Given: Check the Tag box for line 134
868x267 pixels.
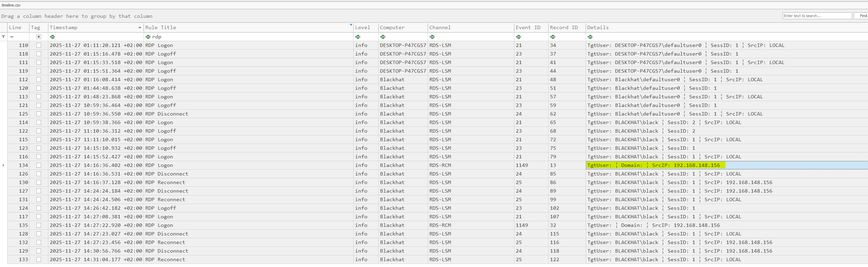Looking at the screenshot, I should click(39, 165).
